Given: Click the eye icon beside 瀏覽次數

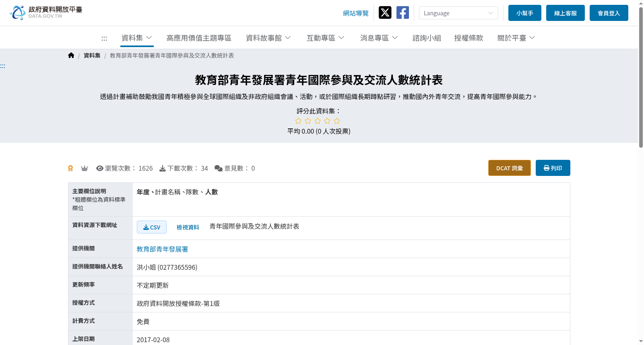Looking at the screenshot, I should click(x=100, y=168).
